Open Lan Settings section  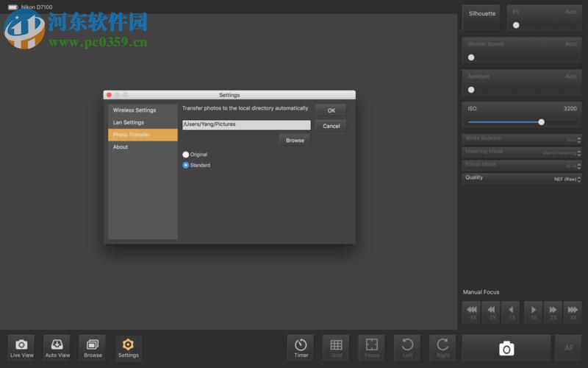pyautogui.click(x=143, y=122)
